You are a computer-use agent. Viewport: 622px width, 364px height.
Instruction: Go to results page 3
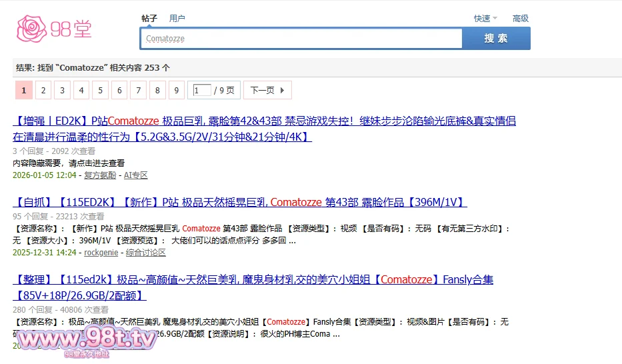(63, 91)
